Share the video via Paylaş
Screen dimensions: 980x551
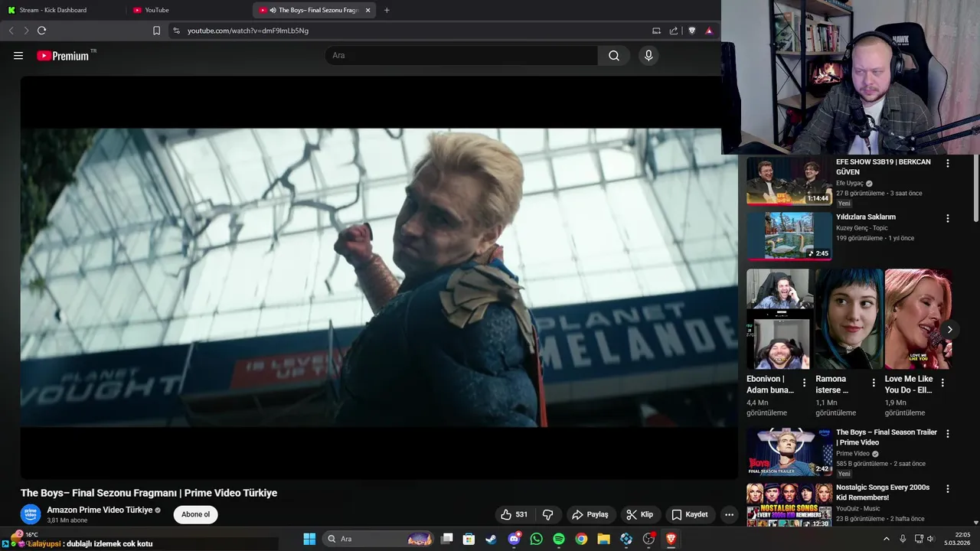[590, 514]
